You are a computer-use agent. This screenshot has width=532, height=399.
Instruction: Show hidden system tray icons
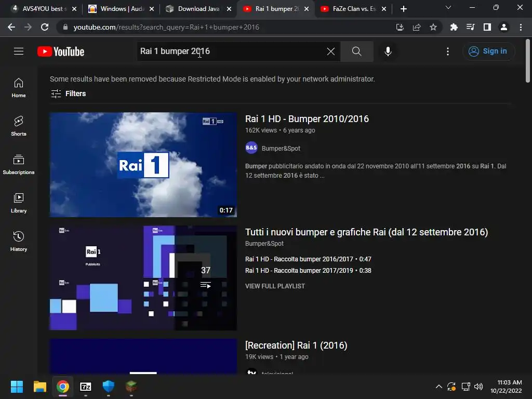438,387
